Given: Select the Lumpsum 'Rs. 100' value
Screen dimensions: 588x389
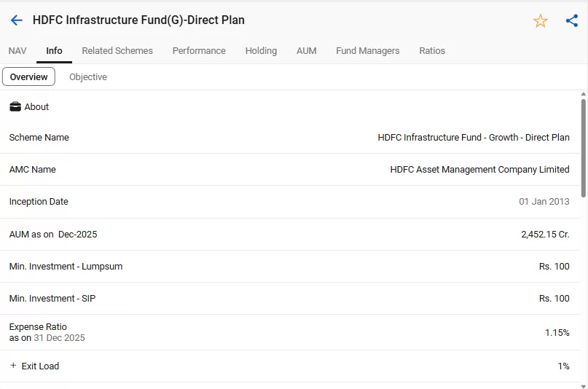Looking at the screenshot, I should tap(554, 267).
